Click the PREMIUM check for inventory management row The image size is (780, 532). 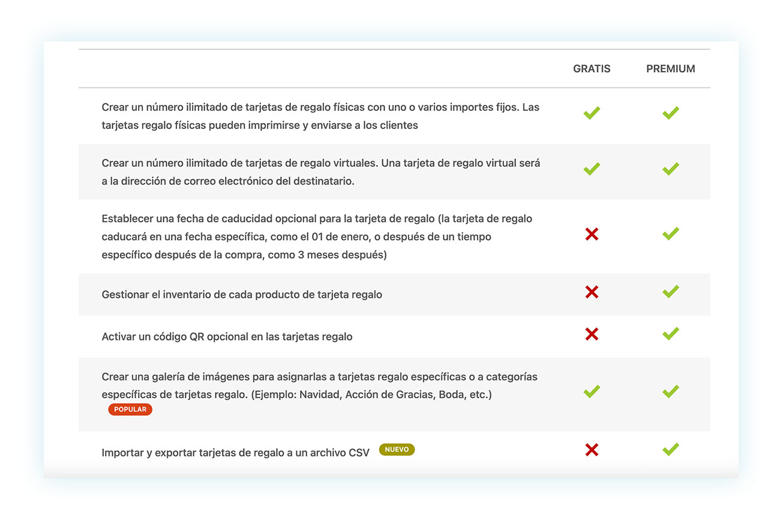click(x=671, y=291)
